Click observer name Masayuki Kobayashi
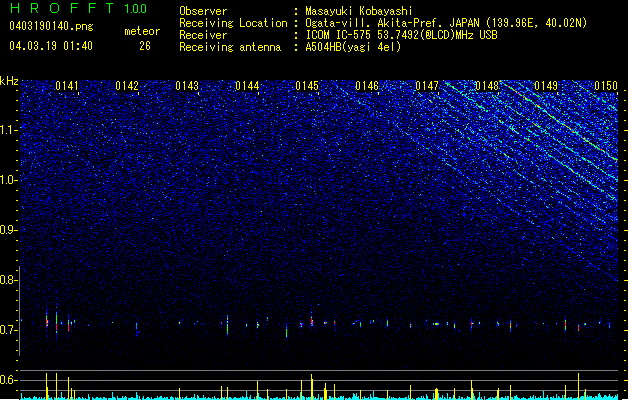Viewport: 629px width, 400px height. [x=359, y=11]
